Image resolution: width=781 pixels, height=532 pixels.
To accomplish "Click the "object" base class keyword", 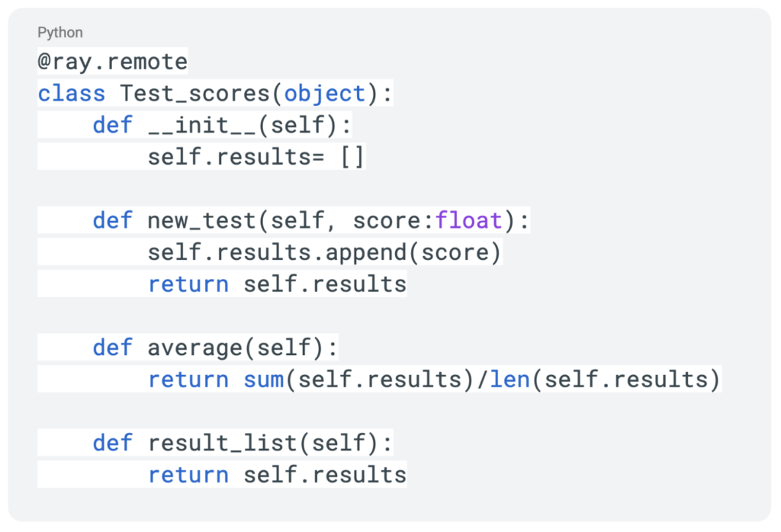I will click(325, 93).
